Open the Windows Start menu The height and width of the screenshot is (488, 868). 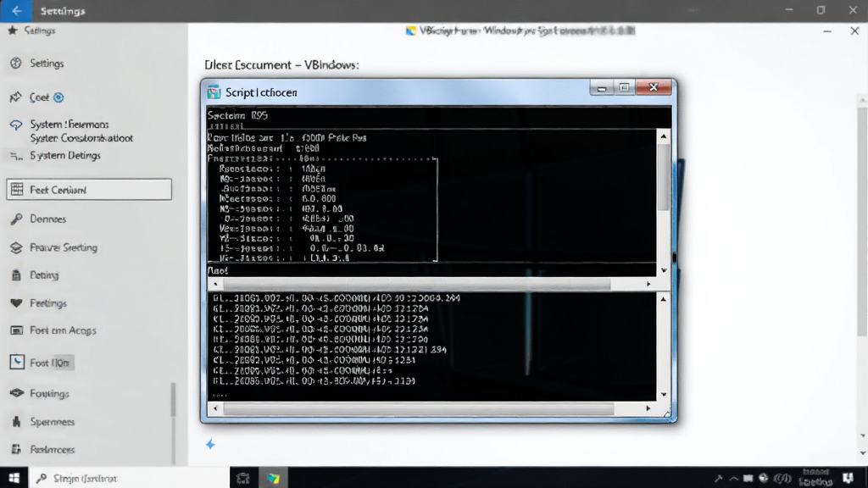click(x=14, y=478)
